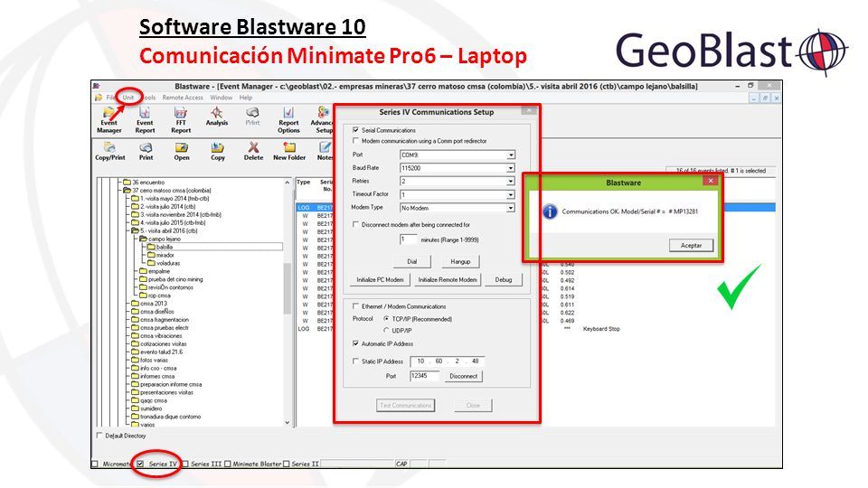The height and width of the screenshot is (488, 868).
Task: Toggle the Serial Communications checkbox
Action: [355, 130]
